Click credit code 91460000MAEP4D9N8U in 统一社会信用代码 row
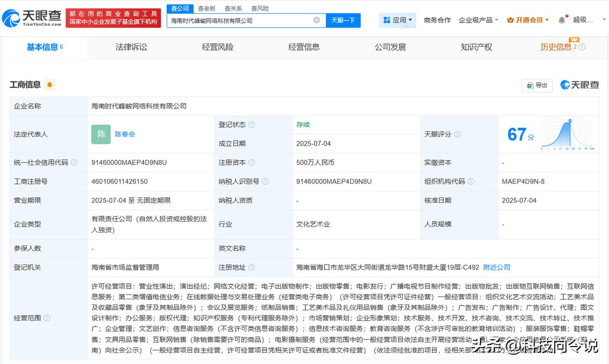 click(x=129, y=162)
